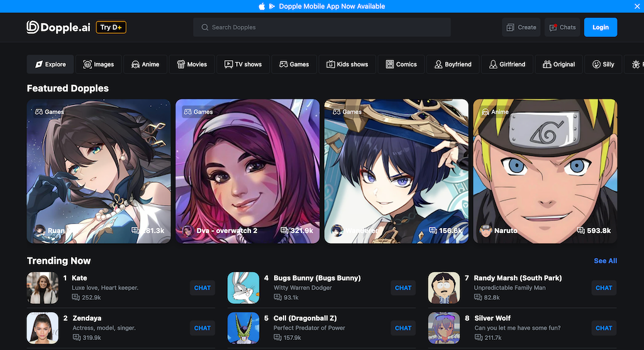Screen dimensions: 644x350
Task: Select the Images category tab
Action: pos(99,64)
